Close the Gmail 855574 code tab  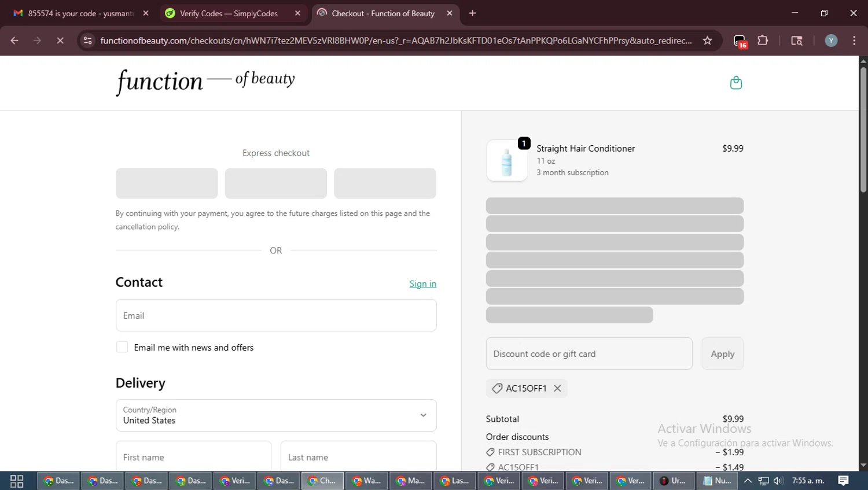click(x=146, y=13)
